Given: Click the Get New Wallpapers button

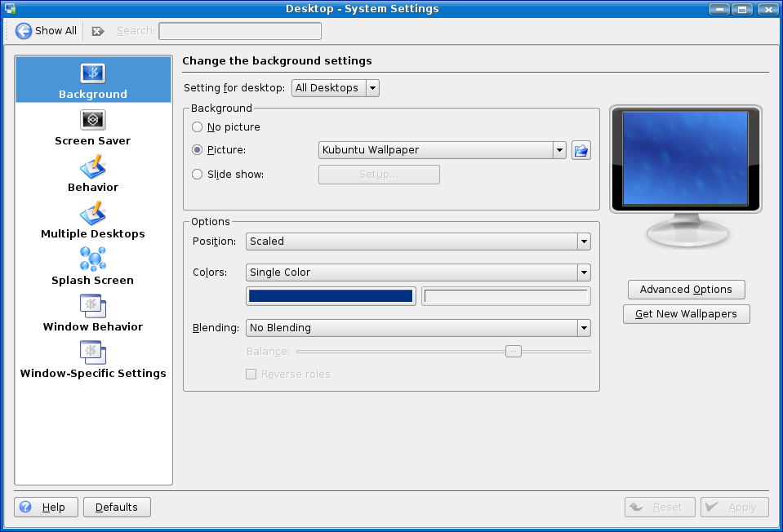Looking at the screenshot, I should [x=686, y=314].
